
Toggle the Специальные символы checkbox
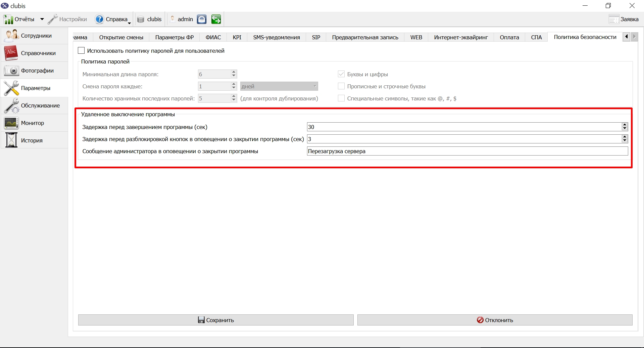point(341,98)
